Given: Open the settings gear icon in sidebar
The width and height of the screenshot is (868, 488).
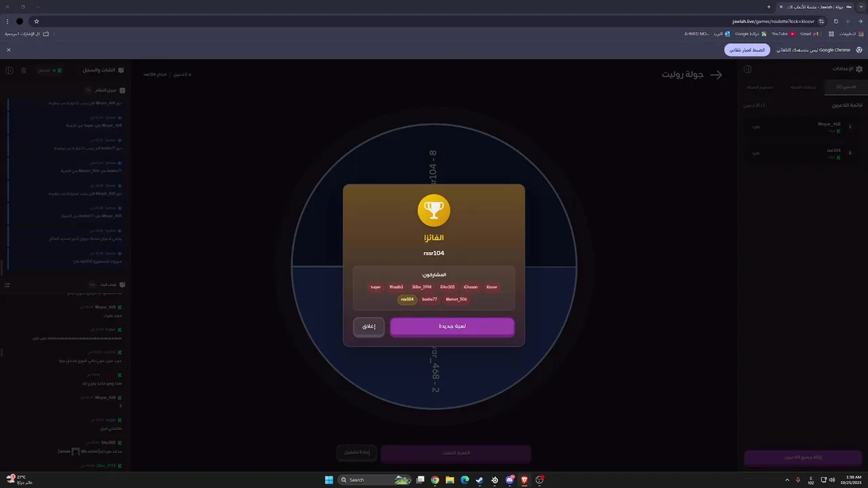Looking at the screenshot, I should tap(859, 69).
